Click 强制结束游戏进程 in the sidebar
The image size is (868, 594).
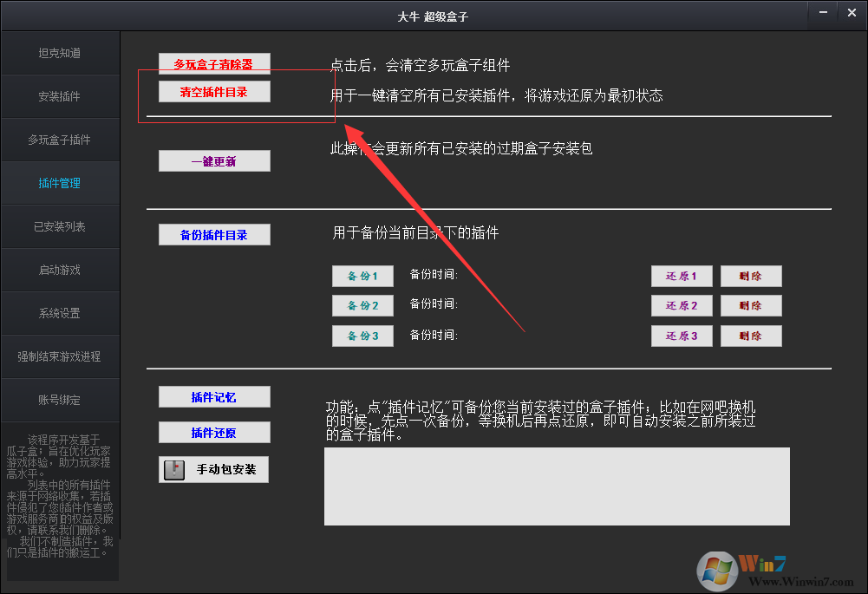coord(60,356)
